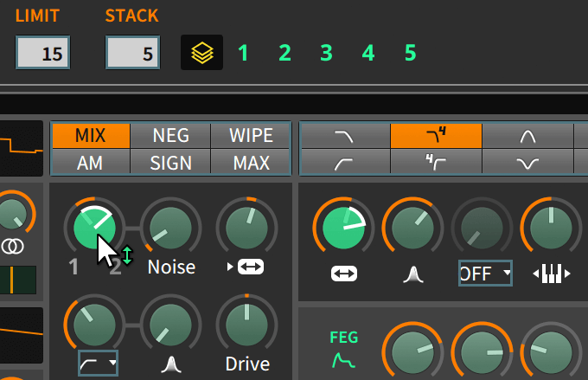Click the width arrow icon beside Noise
The height and width of the screenshot is (380, 588).
coord(246,267)
